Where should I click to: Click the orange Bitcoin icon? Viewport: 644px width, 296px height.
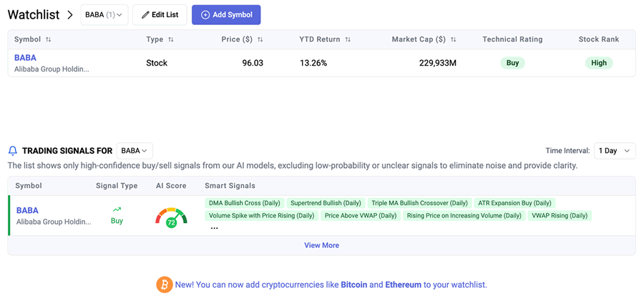coord(165,285)
